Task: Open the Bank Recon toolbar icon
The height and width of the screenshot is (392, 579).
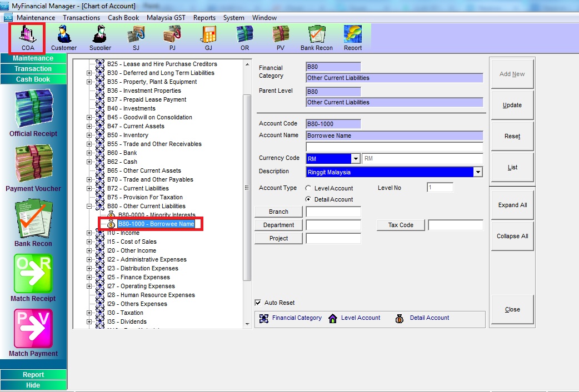Action: [316, 37]
